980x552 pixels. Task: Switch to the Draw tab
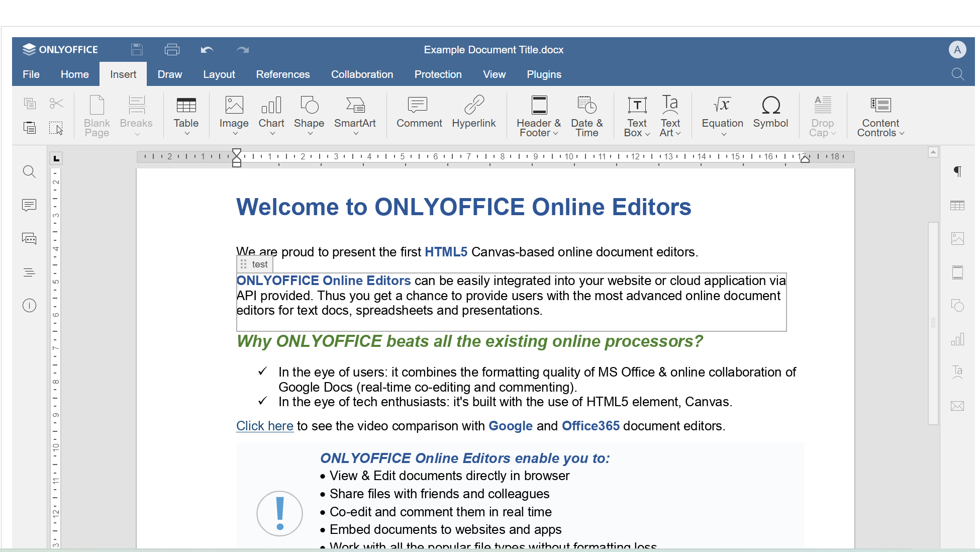[x=170, y=74]
